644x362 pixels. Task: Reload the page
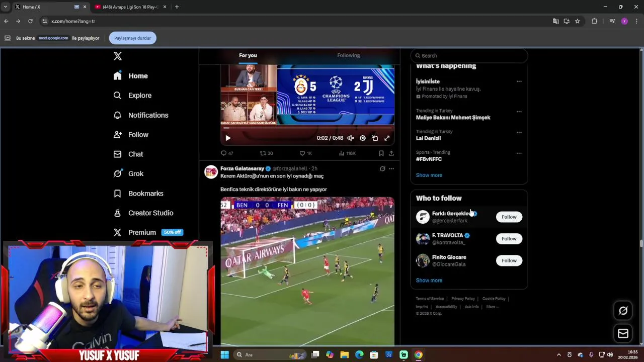[30, 21]
